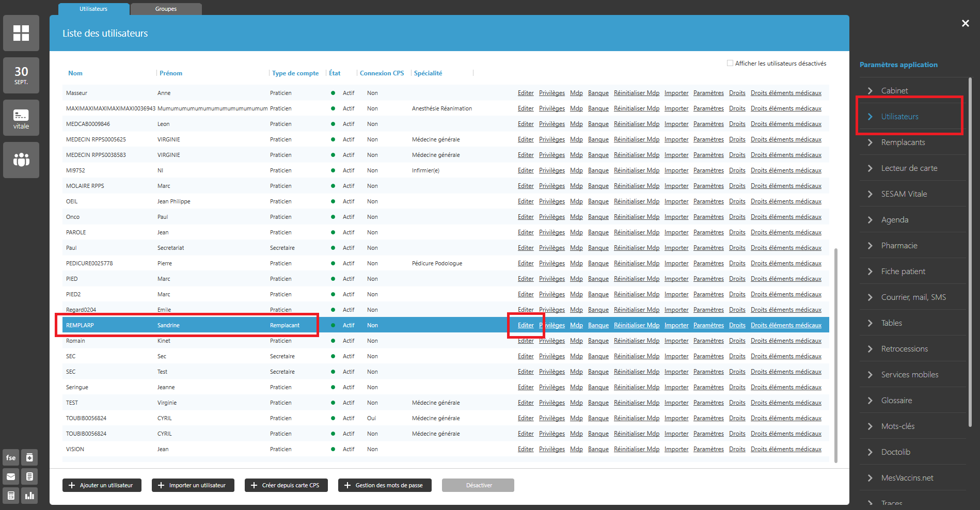Screen dimensions: 980x510
Task: Click the vitale card icon
Action: [x=21, y=118]
